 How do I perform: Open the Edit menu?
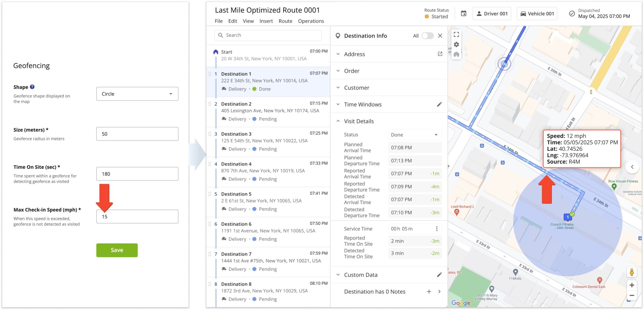[x=233, y=21]
